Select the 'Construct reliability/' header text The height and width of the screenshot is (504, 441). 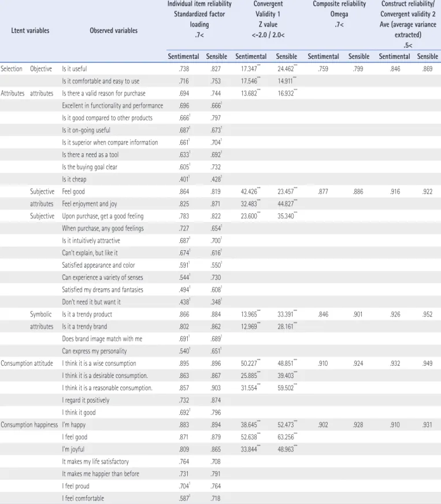click(408, 4)
